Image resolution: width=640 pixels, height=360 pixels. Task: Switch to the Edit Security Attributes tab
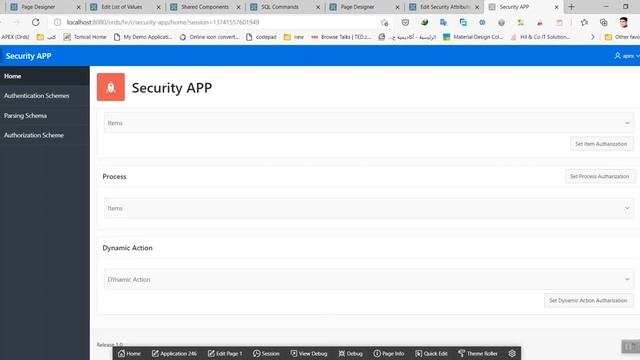[444, 7]
